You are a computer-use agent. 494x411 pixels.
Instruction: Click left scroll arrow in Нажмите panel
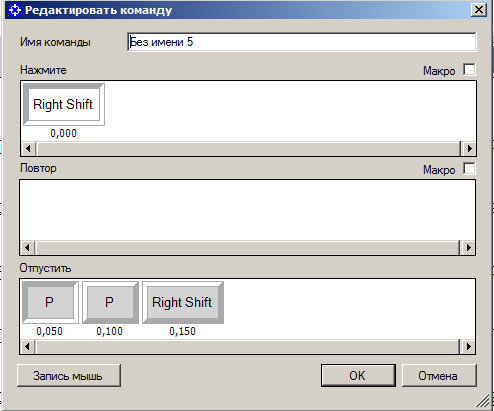tap(28, 148)
